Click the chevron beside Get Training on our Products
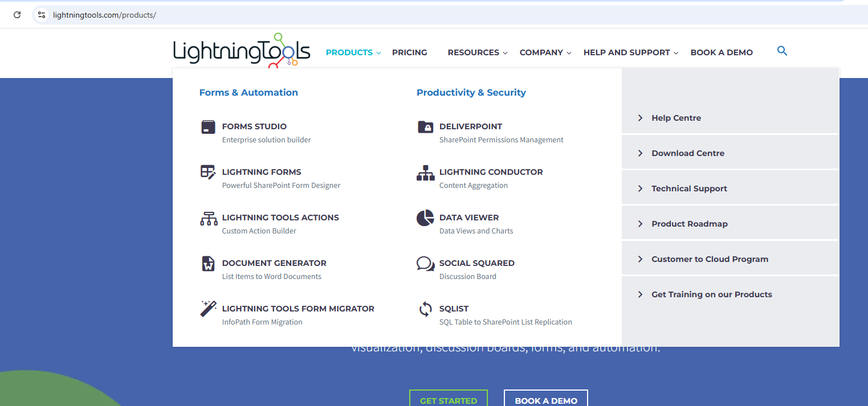The height and width of the screenshot is (406, 868). click(x=640, y=294)
